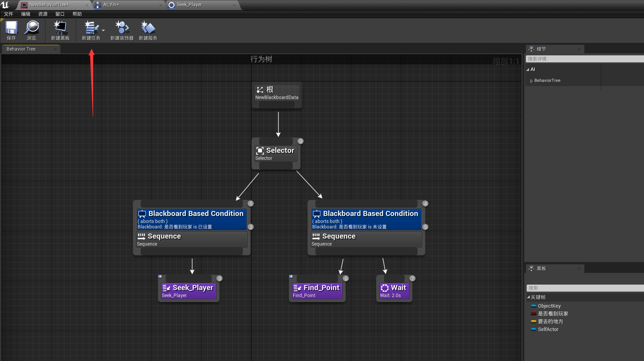This screenshot has width=644, height=361.
Task: Click the details search field
Action: click(x=584, y=59)
